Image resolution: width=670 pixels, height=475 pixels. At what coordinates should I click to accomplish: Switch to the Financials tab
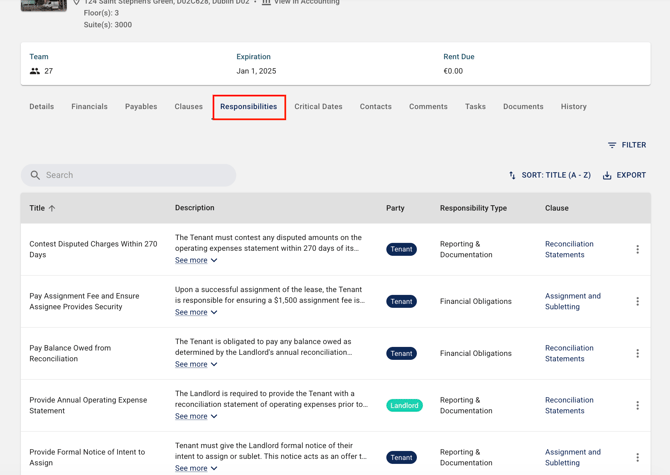(89, 106)
